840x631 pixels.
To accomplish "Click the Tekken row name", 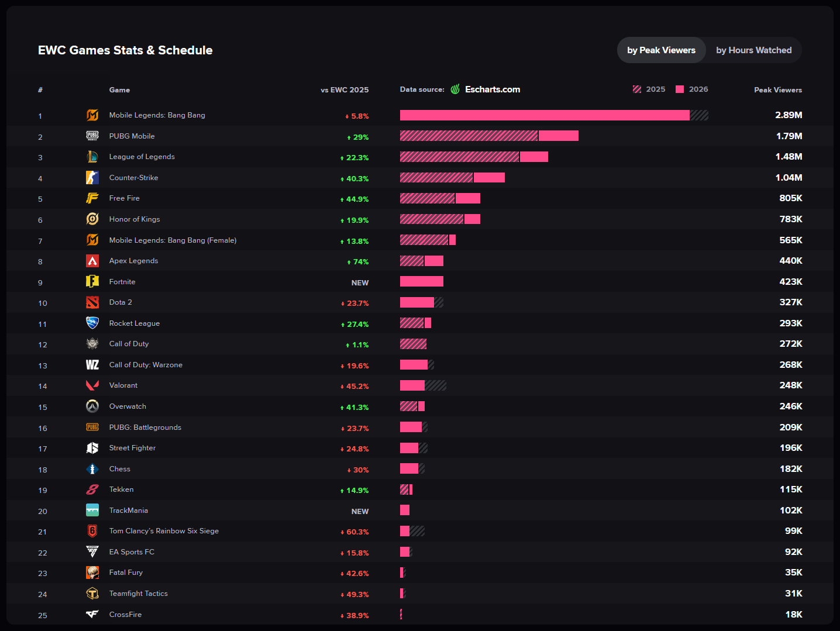I will [x=121, y=489].
